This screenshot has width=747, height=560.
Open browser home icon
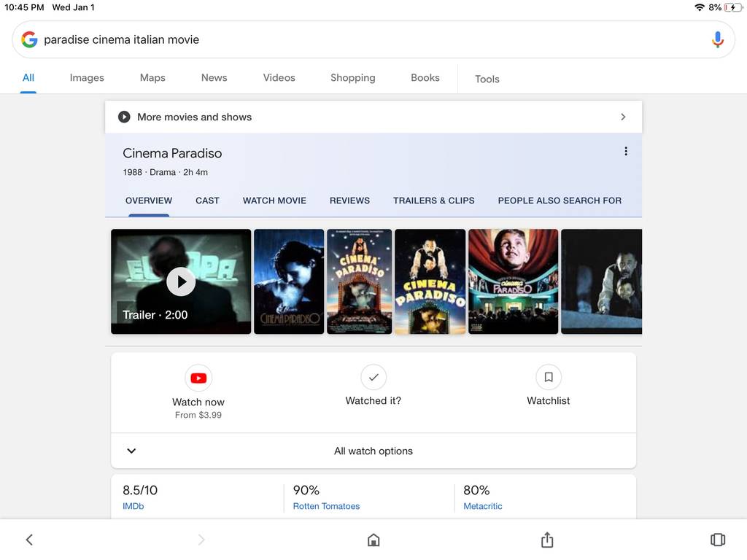(x=373, y=540)
